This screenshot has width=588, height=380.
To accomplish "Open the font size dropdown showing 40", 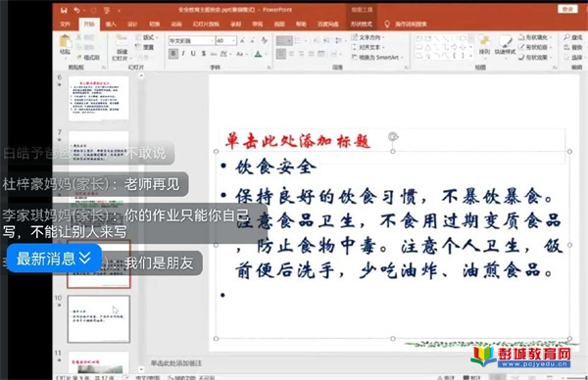I will tap(226, 40).
